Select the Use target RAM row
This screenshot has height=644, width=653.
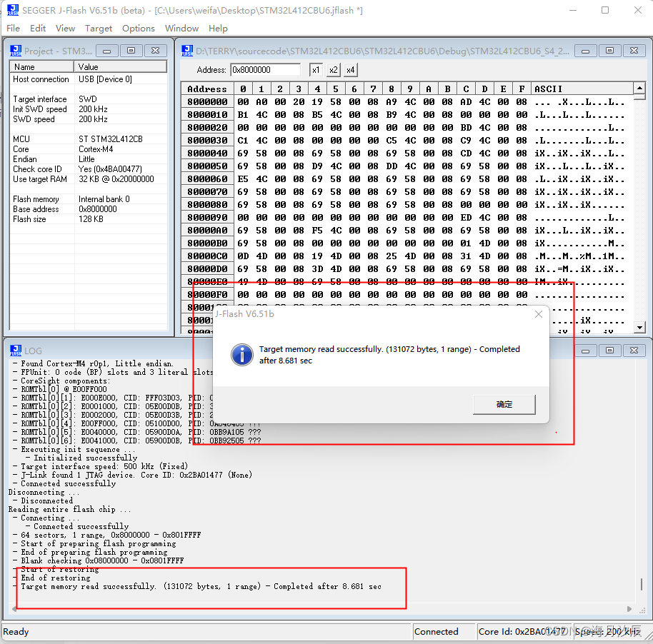coord(89,179)
